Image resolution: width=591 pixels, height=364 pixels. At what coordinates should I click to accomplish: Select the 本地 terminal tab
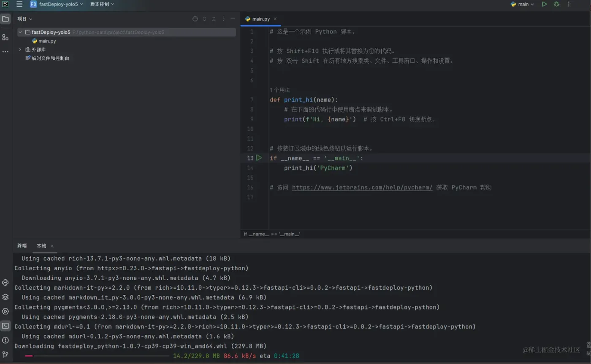[41, 246]
